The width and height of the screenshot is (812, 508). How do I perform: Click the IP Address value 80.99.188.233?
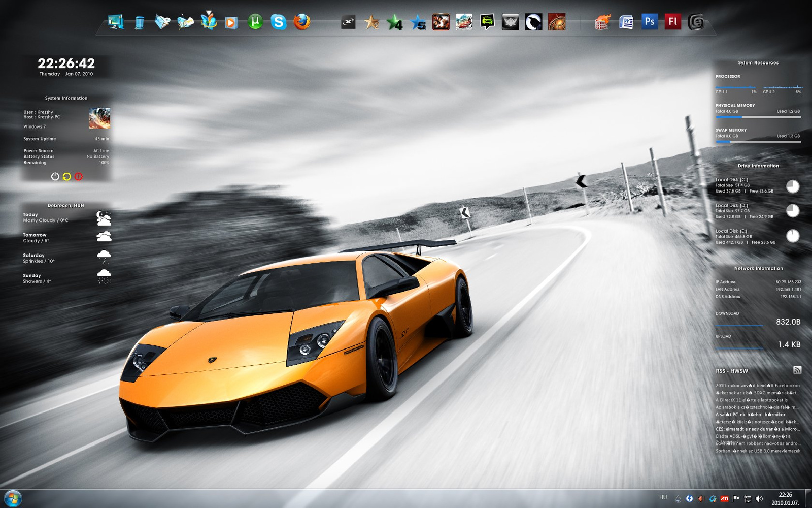[788, 282]
